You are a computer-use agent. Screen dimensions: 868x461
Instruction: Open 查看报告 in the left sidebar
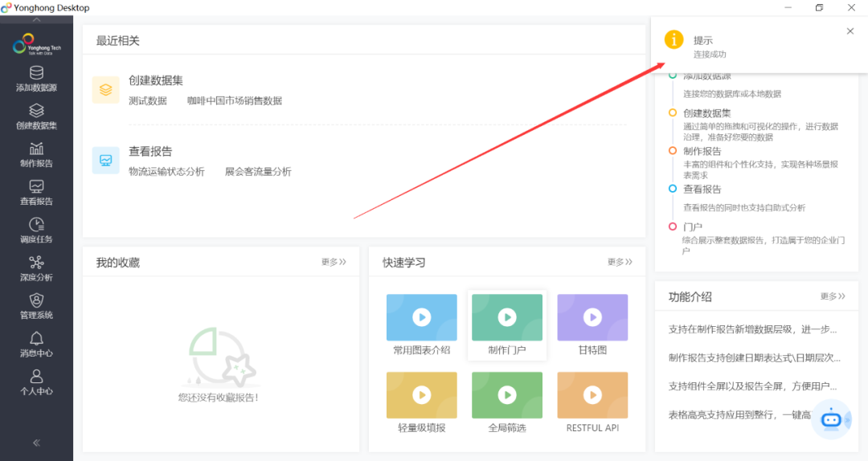[36, 192]
